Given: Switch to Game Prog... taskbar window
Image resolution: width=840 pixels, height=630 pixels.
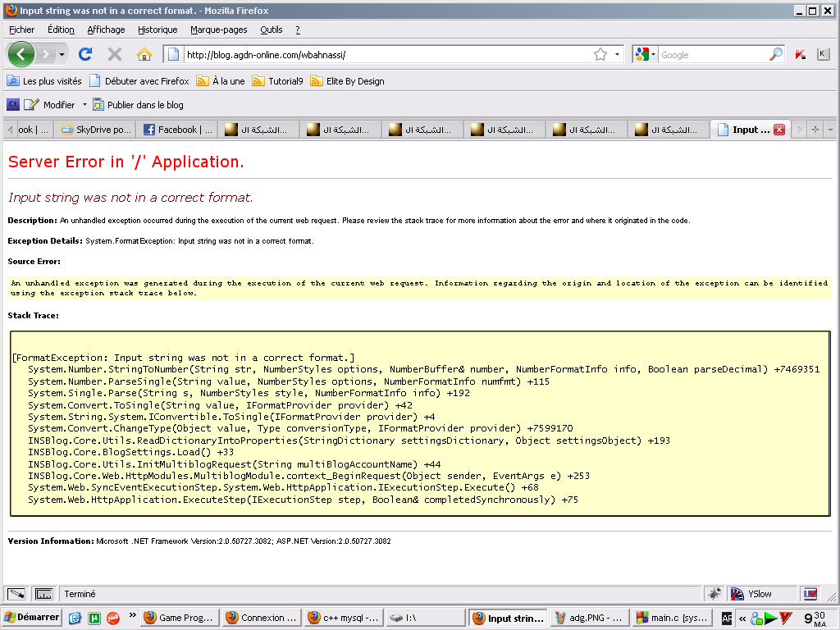Looking at the screenshot, I should 181,618.
